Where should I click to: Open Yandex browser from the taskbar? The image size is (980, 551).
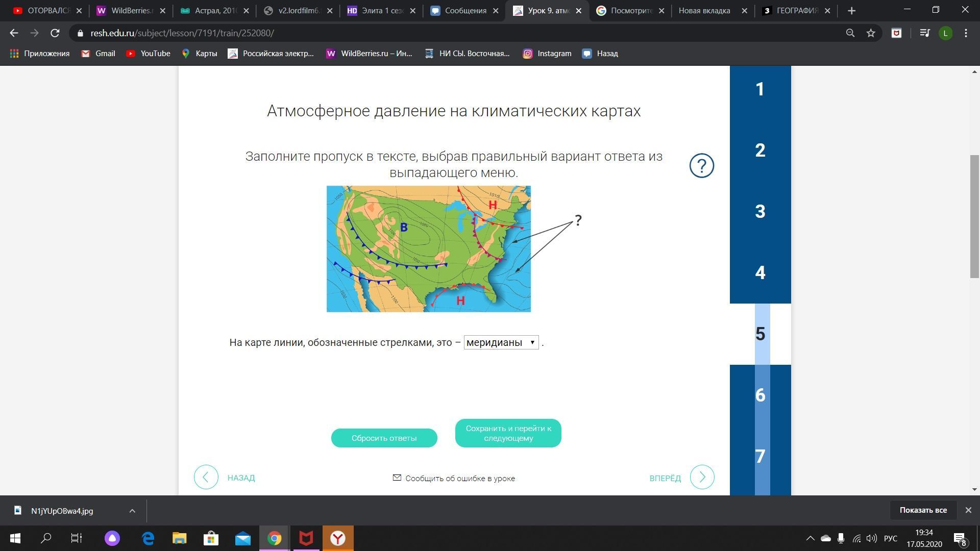coord(338,538)
